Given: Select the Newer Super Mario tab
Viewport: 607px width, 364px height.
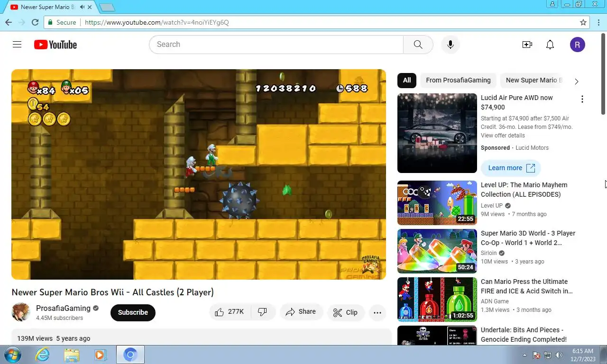Looking at the screenshot, I should pos(47,7).
